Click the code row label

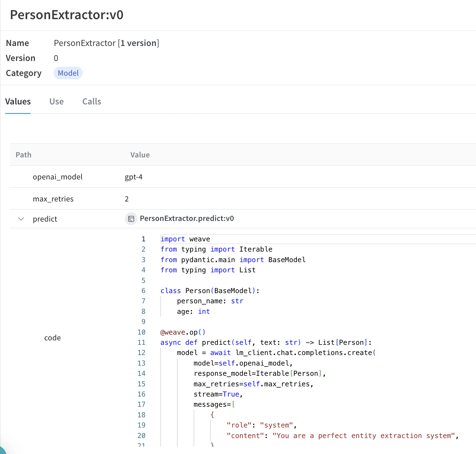(x=52, y=337)
